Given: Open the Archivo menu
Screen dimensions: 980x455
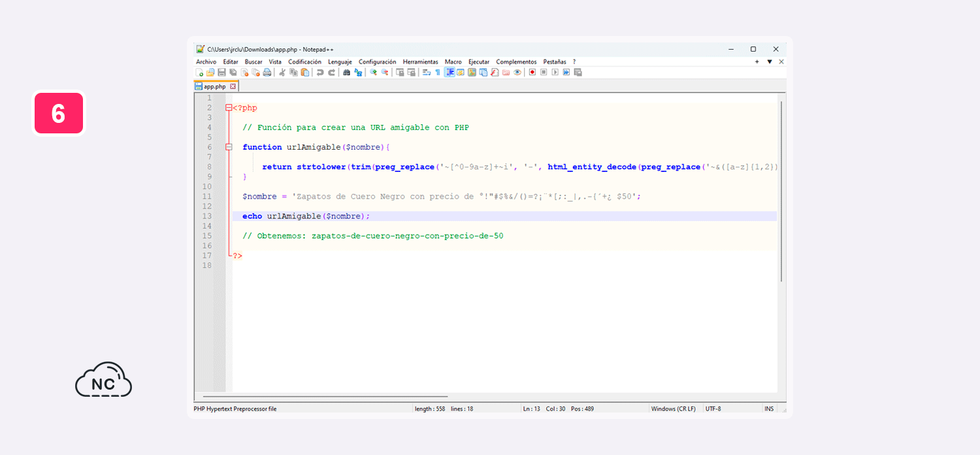Looking at the screenshot, I should (x=206, y=61).
